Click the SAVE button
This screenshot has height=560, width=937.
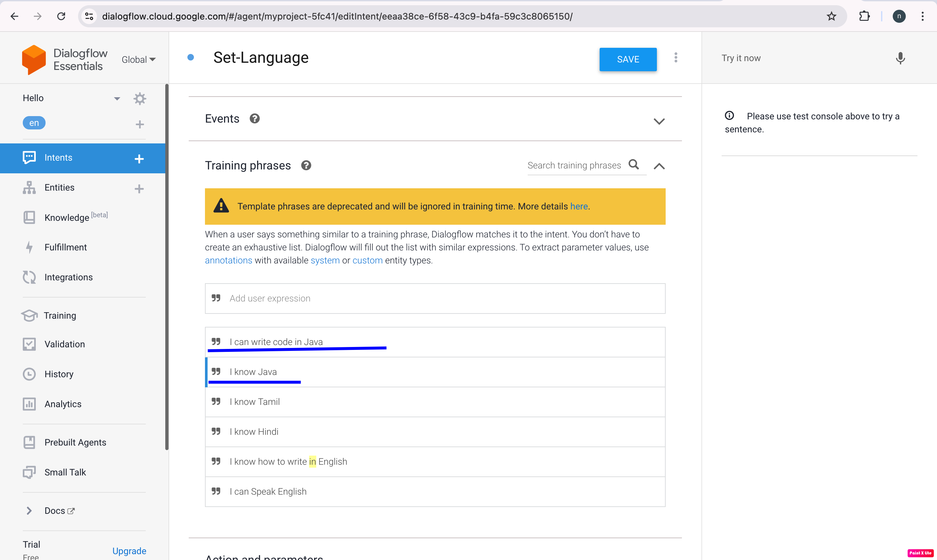(628, 59)
